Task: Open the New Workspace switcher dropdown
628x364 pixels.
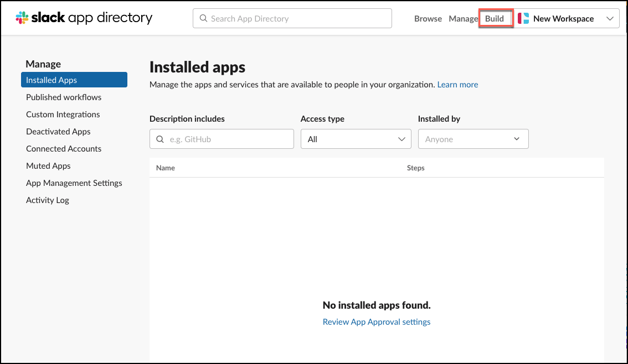Action: pyautogui.click(x=567, y=18)
